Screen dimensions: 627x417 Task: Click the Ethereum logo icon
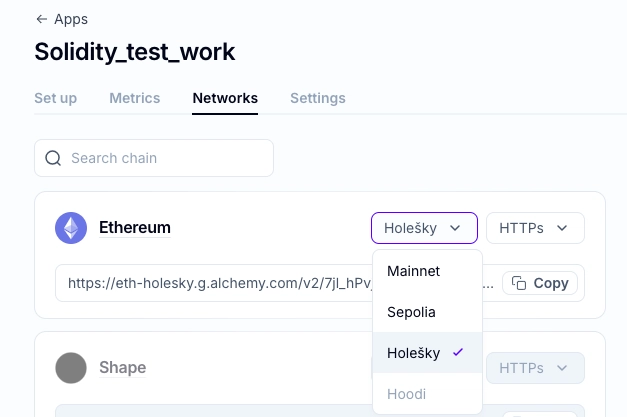(71, 228)
